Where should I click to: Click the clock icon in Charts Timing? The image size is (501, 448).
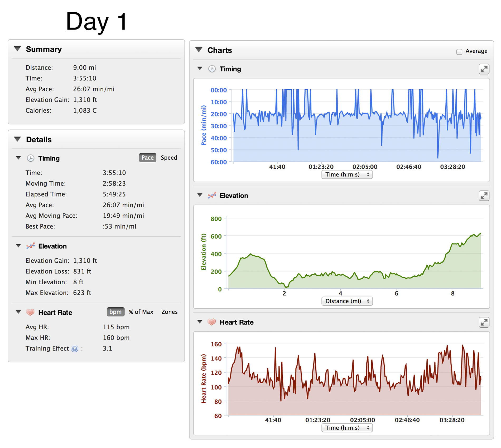pos(212,69)
